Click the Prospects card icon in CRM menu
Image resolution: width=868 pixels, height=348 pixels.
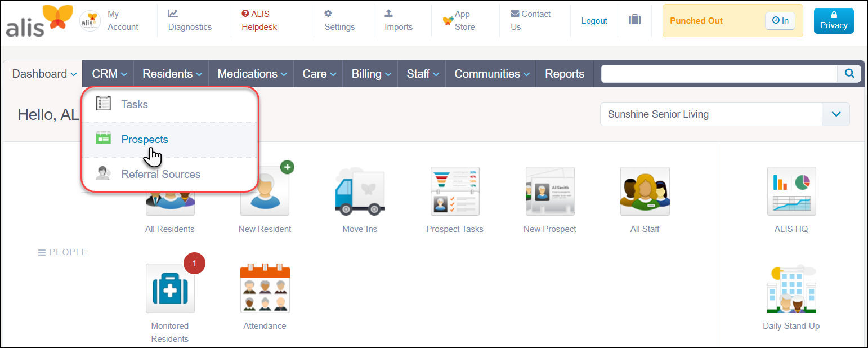[103, 139]
